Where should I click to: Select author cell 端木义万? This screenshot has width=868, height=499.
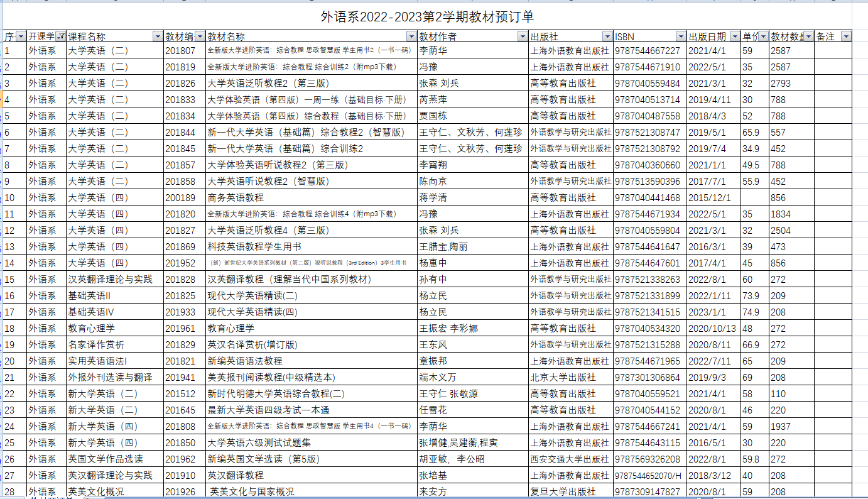pos(473,377)
